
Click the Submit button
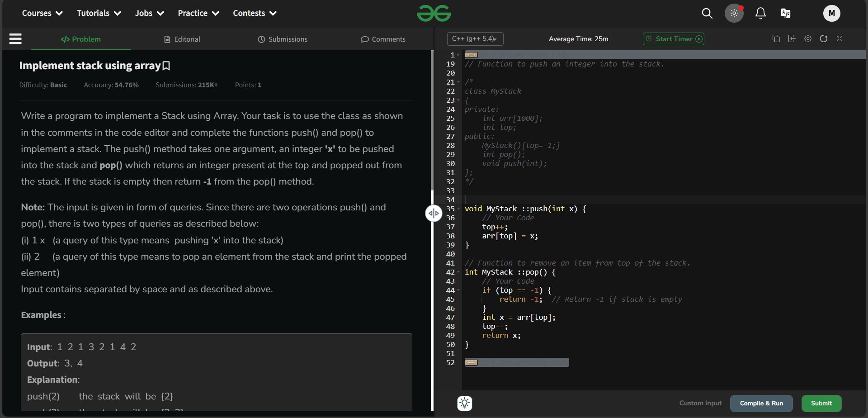point(821,403)
